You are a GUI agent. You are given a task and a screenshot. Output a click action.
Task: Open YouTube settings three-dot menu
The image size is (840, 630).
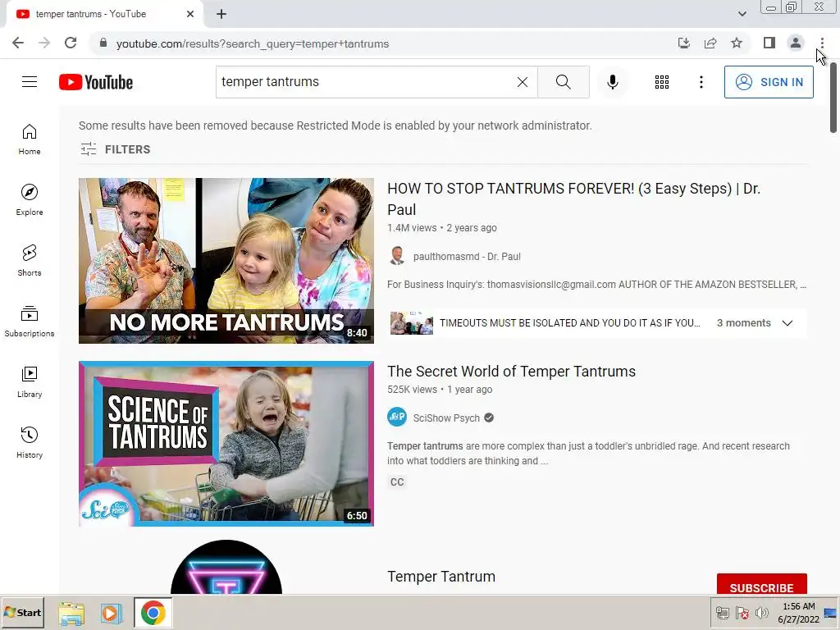click(x=701, y=82)
